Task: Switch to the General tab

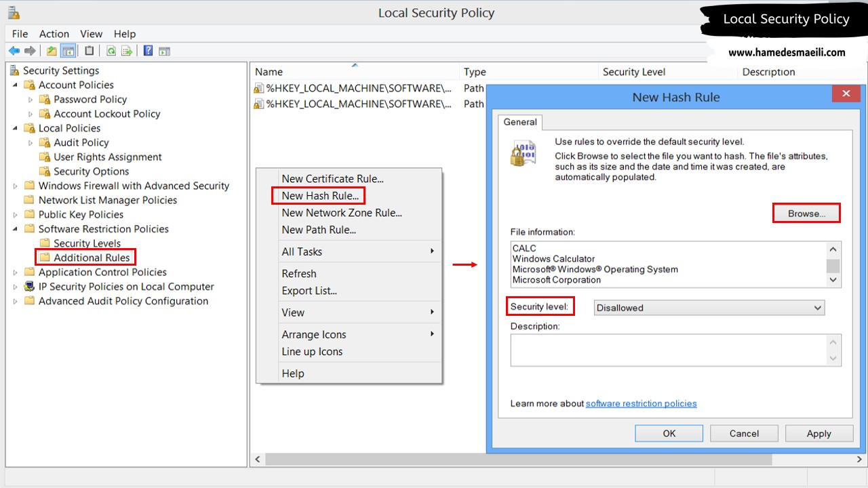Action: [x=520, y=122]
